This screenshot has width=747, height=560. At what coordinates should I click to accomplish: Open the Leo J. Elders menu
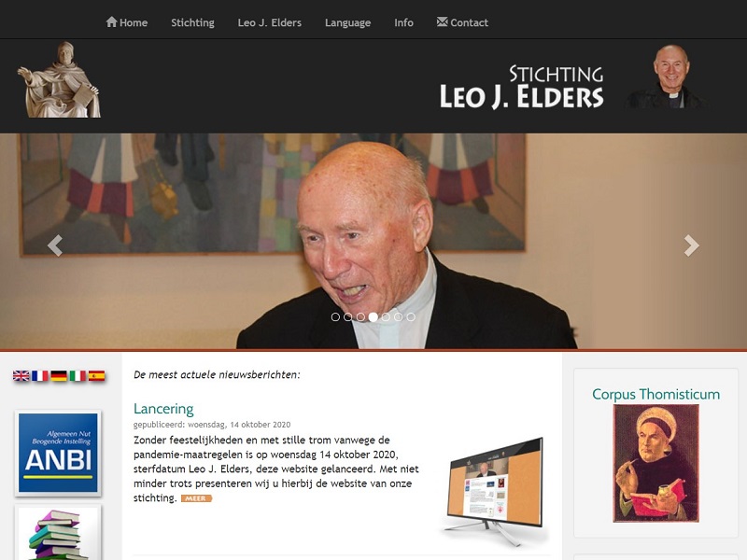[x=270, y=22]
